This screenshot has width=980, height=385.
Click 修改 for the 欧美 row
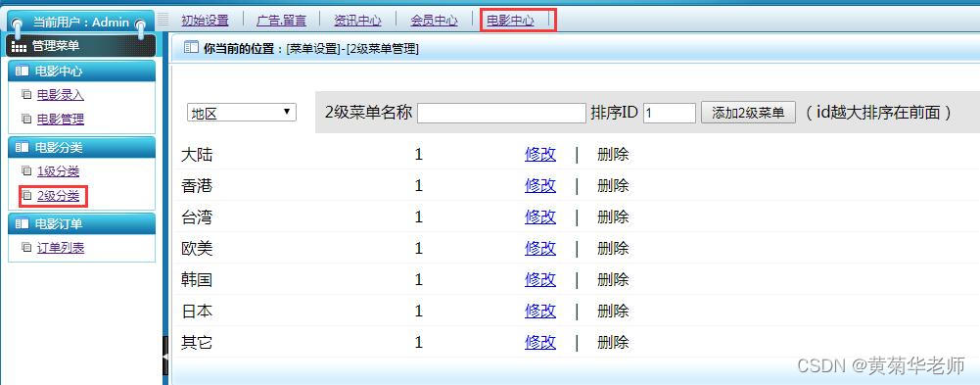tap(540, 248)
